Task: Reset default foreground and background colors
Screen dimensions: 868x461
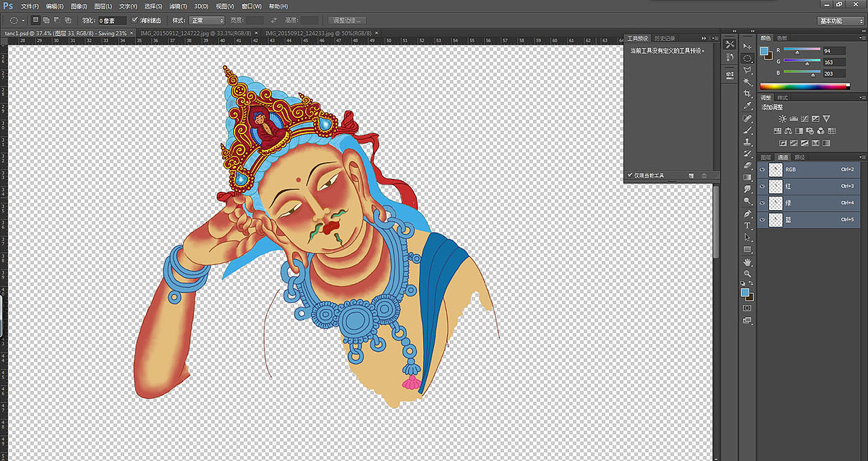Action: [743, 283]
